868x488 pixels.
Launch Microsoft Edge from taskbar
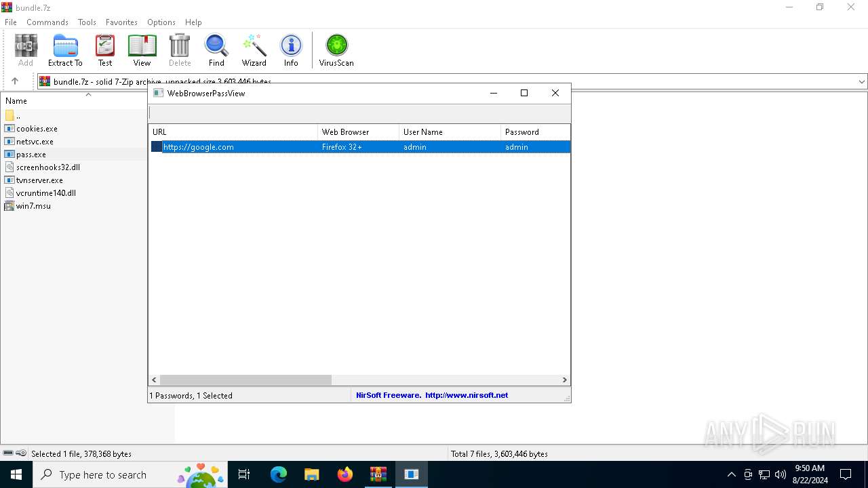[279, 474]
